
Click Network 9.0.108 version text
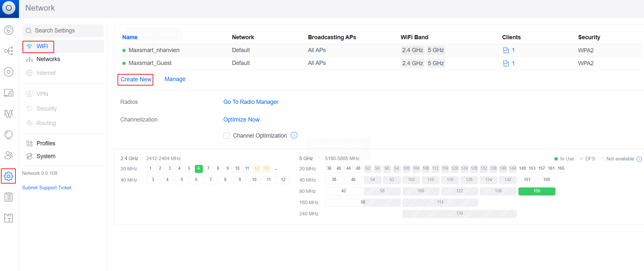pyautogui.click(x=40, y=173)
